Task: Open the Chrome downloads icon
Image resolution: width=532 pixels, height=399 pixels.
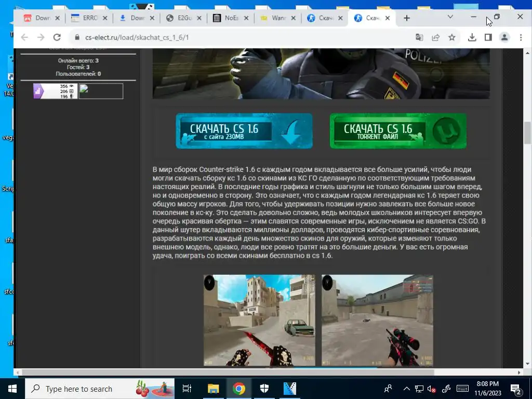Action: coord(472,37)
